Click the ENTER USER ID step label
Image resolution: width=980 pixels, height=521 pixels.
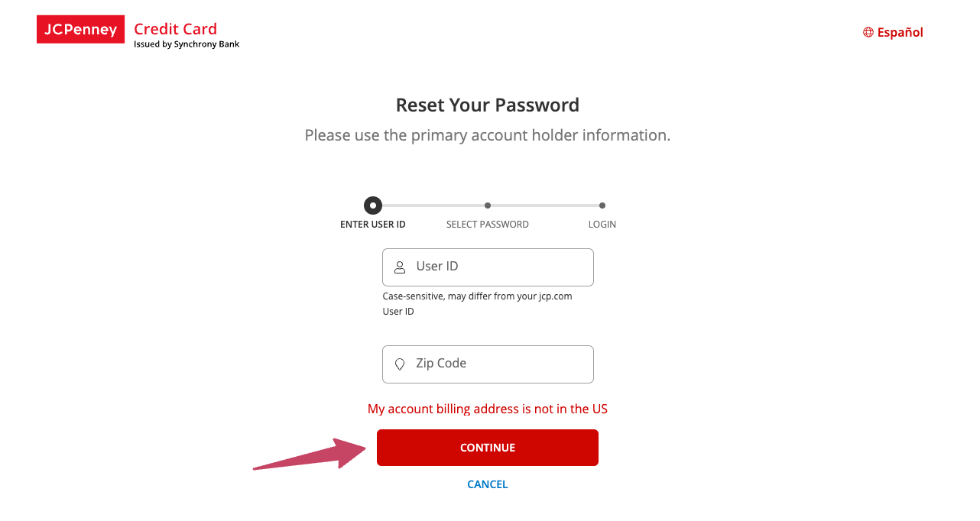373,224
